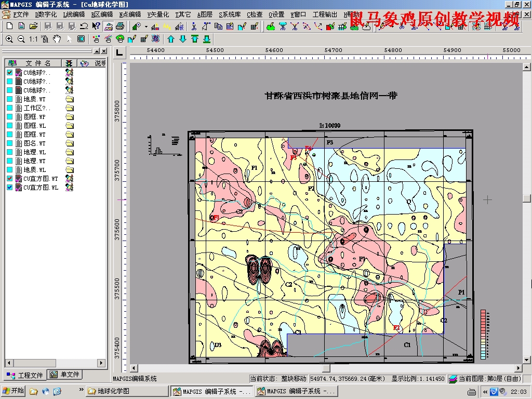Expand hidden system tray icons chevron

tap(485, 392)
